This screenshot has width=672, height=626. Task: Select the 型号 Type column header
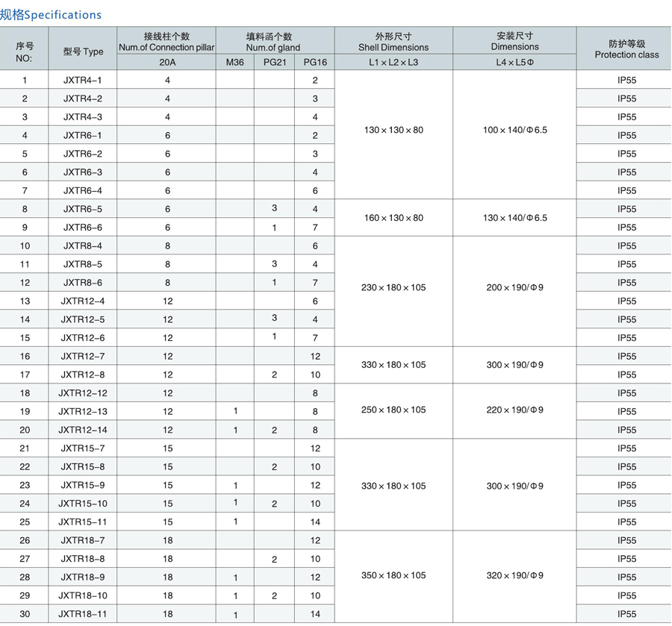pyautogui.click(x=83, y=51)
